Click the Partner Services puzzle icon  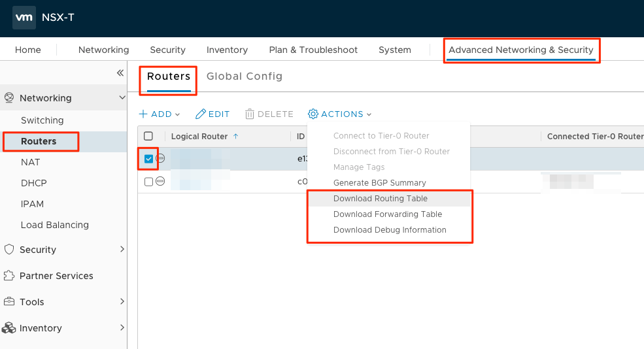click(8, 276)
